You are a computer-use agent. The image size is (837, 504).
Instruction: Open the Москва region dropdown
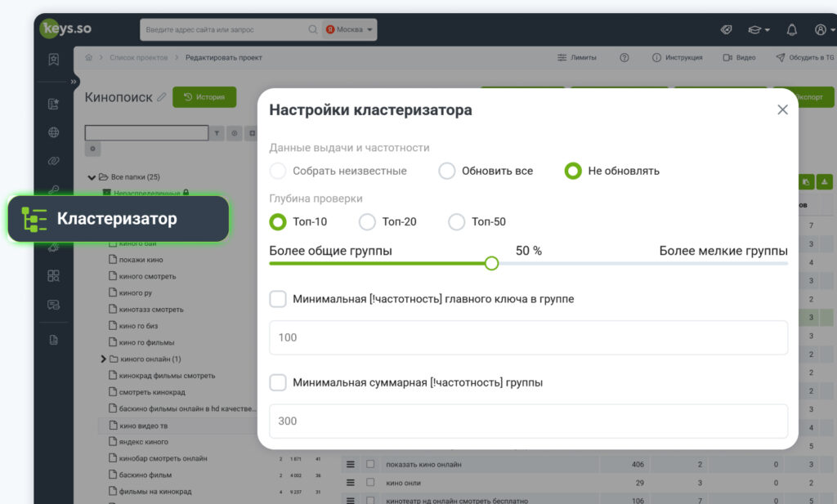[x=350, y=29]
